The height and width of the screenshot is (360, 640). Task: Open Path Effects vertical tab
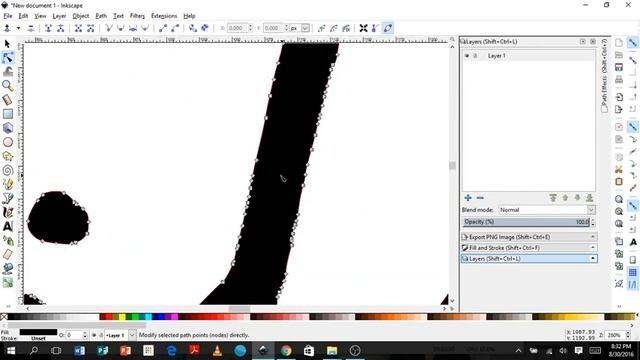pos(604,75)
